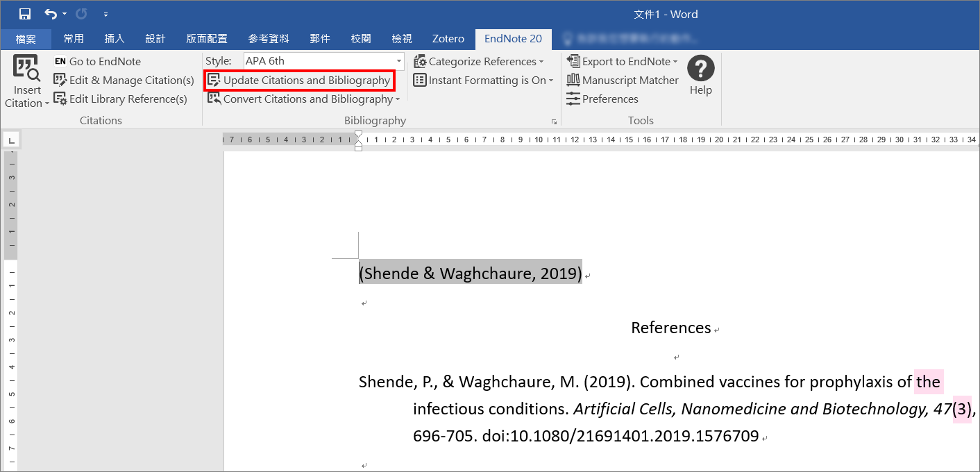Viewport: 980px width, 472px height.
Task: Click the first line indent marker on ruler
Action: pyautogui.click(x=358, y=135)
